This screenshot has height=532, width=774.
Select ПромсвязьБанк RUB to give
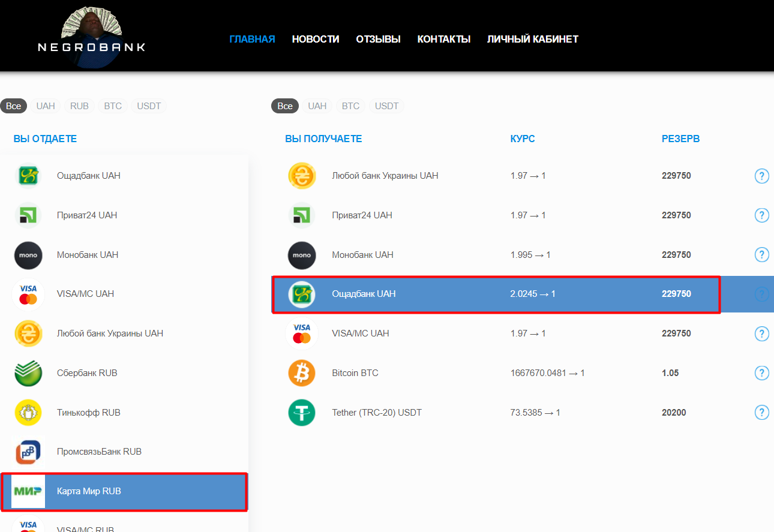click(124, 452)
